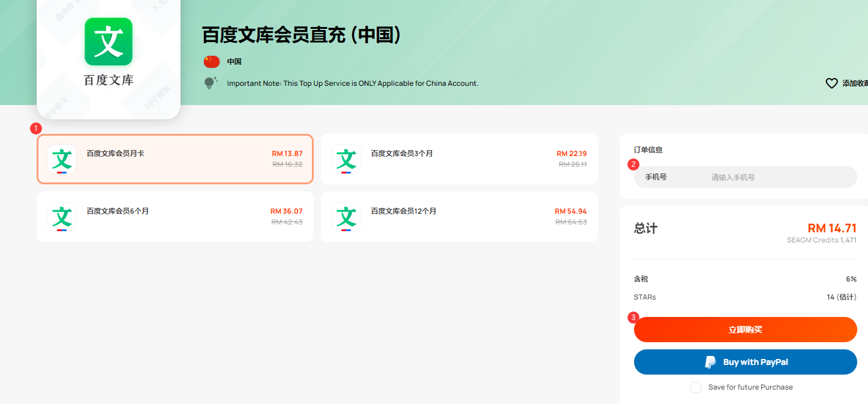
Task: Click the lightbulb note icon
Action: point(210,83)
